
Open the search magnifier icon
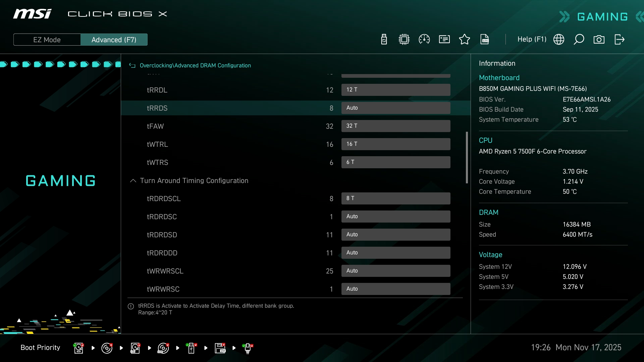pyautogui.click(x=579, y=40)
